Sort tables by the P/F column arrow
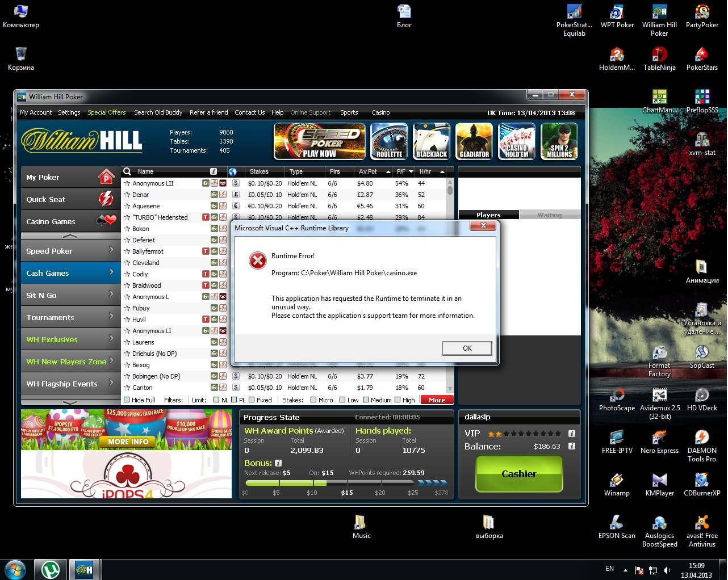 click(411, 171)
